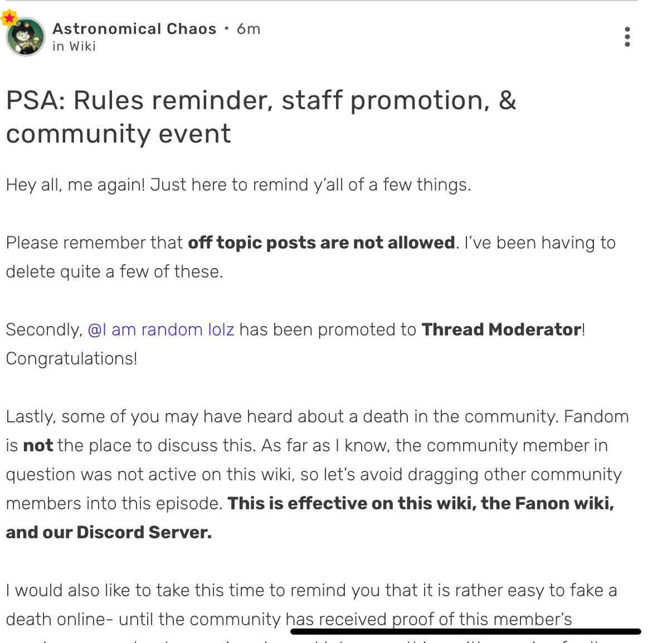This screenshot has width=672, height=643.
Task: Open the PSA Rules reminder post title
Action: [261, 117]
